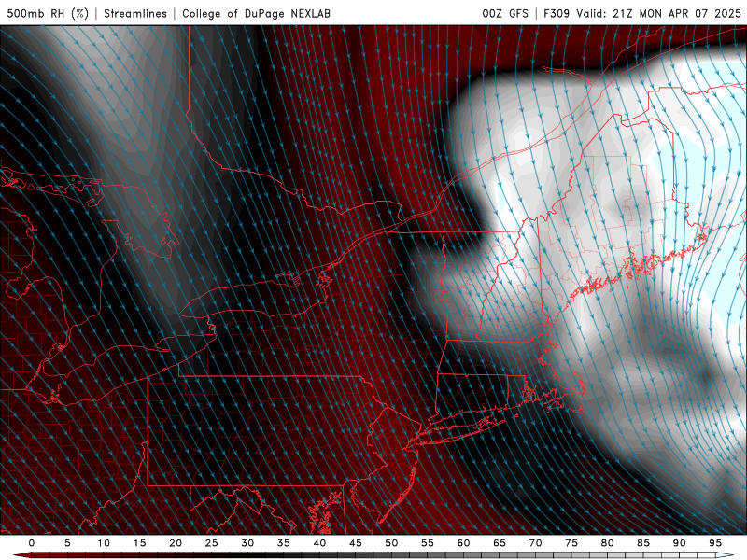Viewport: 747px width, 560px height.
Task: Click the colorbar value 50
Action: pos(391,543)
